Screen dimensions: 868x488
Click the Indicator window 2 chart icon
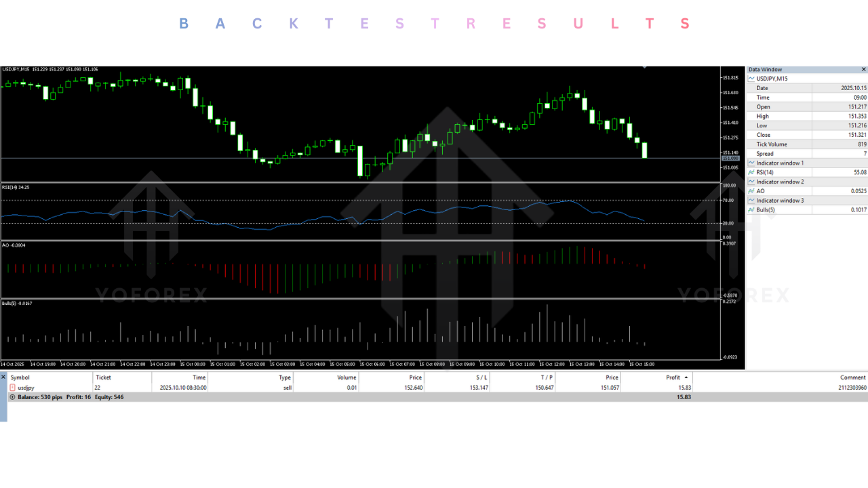point(751,182)
